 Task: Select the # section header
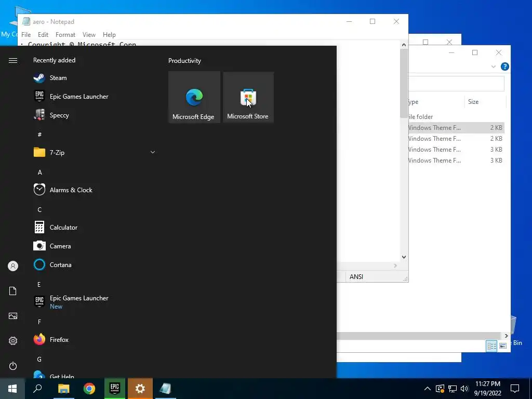(39, 135)
